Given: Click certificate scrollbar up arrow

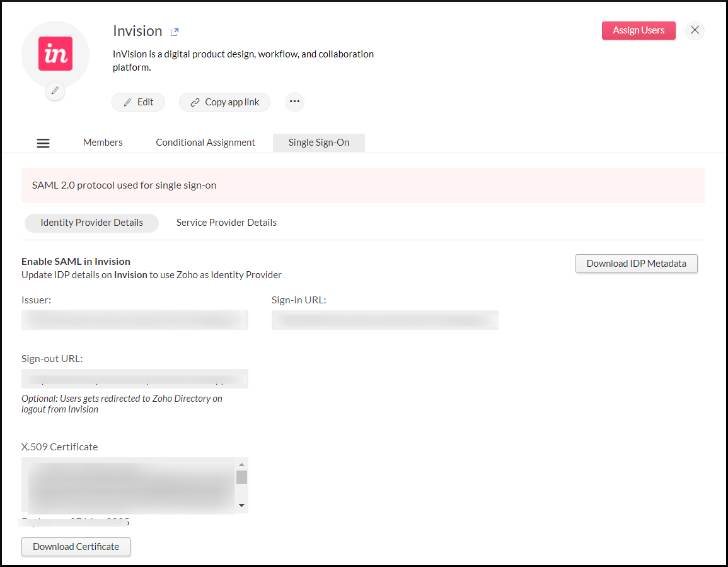Looking at the screenshot, I should click(241, 464).
